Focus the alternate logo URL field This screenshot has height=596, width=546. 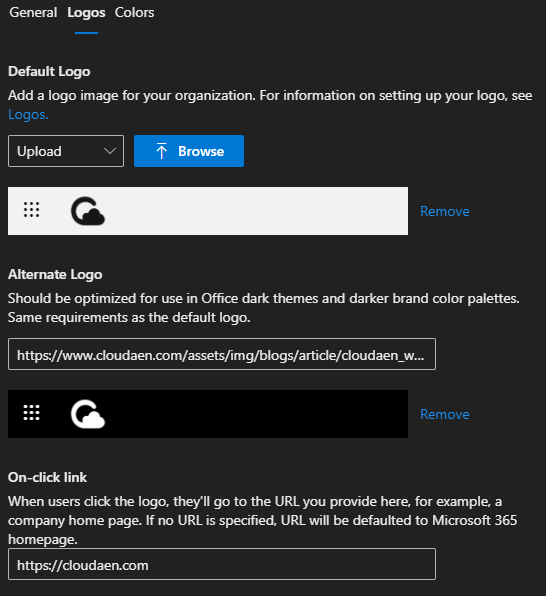click(x=222, y=354)
